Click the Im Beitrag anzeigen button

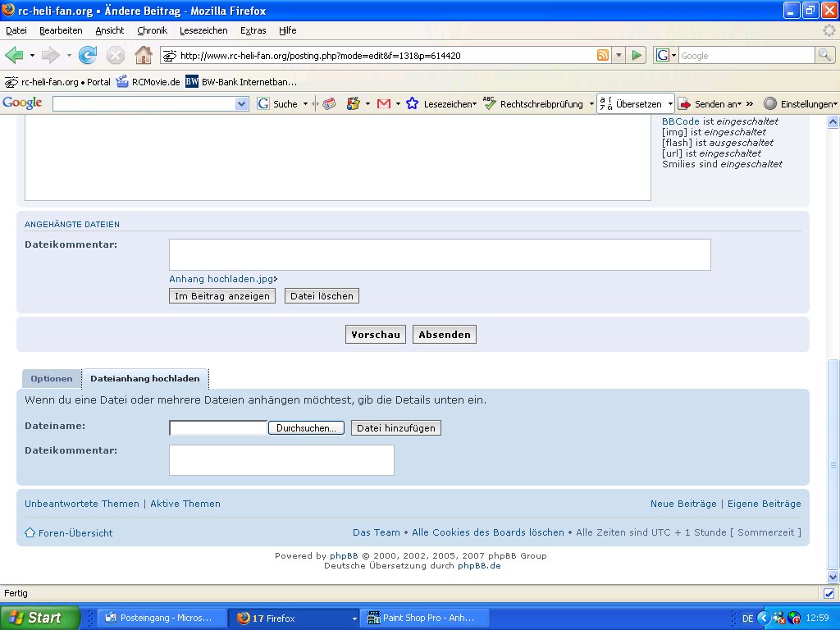point(222,296)
